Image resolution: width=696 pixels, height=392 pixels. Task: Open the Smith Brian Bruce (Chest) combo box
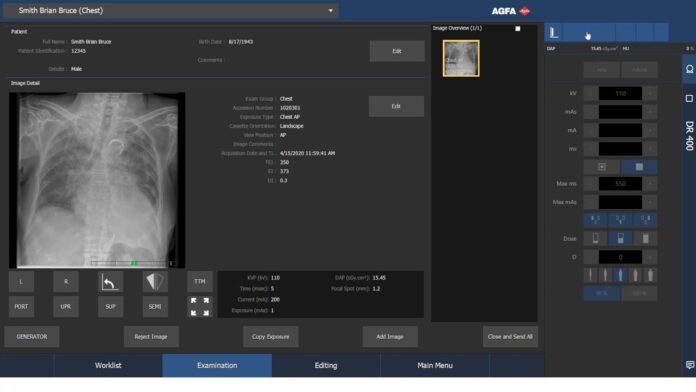(x=171, y=11)
